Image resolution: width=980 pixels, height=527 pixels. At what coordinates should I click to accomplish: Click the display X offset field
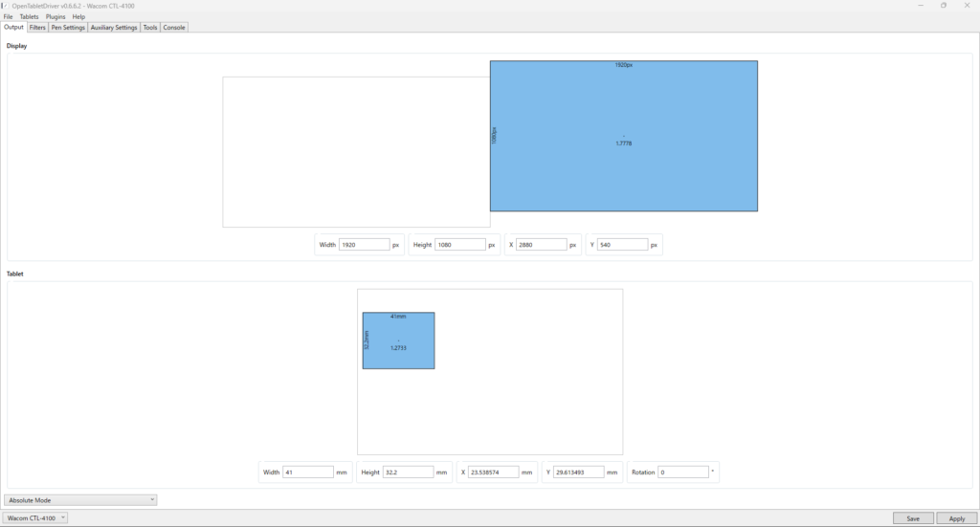pyautogui.click(x=541, y=245)
